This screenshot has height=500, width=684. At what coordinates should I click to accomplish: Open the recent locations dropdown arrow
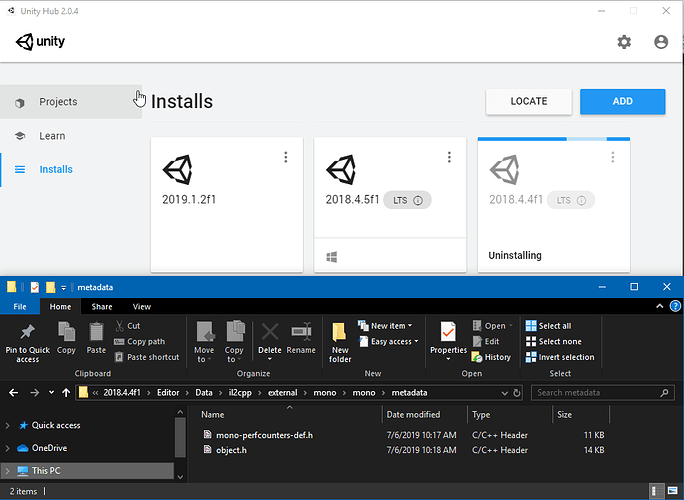point(51,393)
